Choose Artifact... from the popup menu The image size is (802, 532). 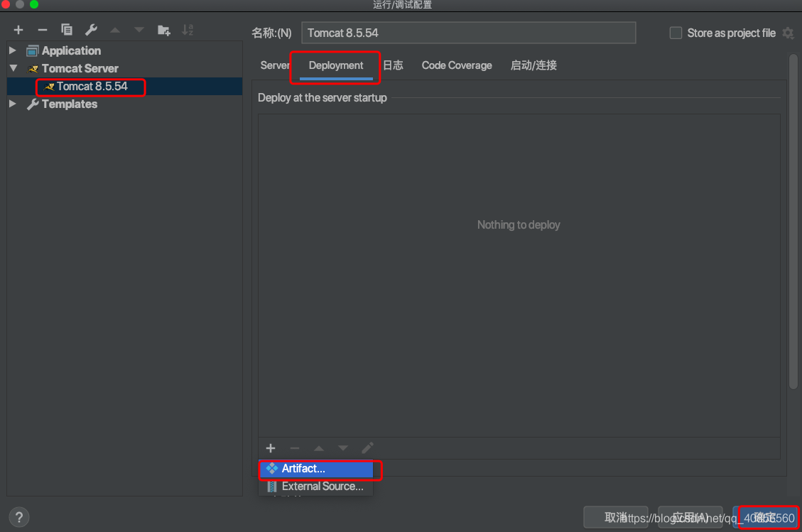[x=315, y=469]
